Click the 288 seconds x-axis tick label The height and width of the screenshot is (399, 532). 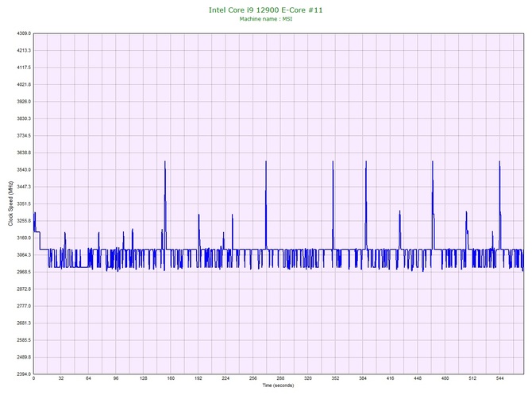point(280,378)
